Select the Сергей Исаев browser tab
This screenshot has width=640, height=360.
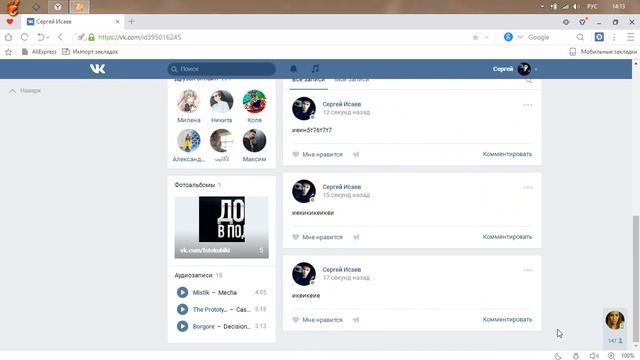click(73, 22)
